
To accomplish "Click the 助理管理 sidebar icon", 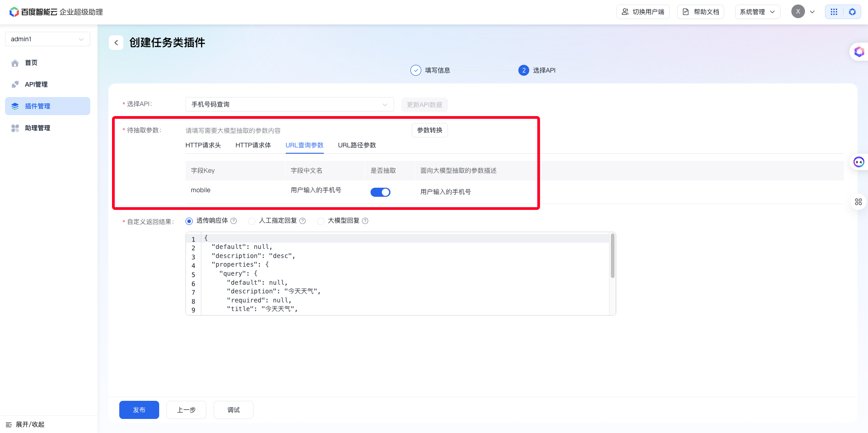I will pos(15,128).
